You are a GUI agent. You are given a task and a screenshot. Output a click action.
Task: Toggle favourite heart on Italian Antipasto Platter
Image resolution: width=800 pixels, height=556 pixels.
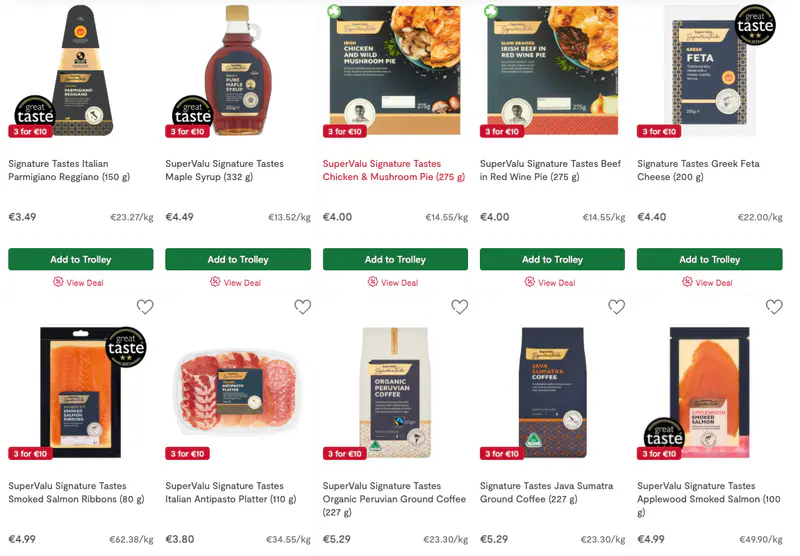click(x=303, y=307)
